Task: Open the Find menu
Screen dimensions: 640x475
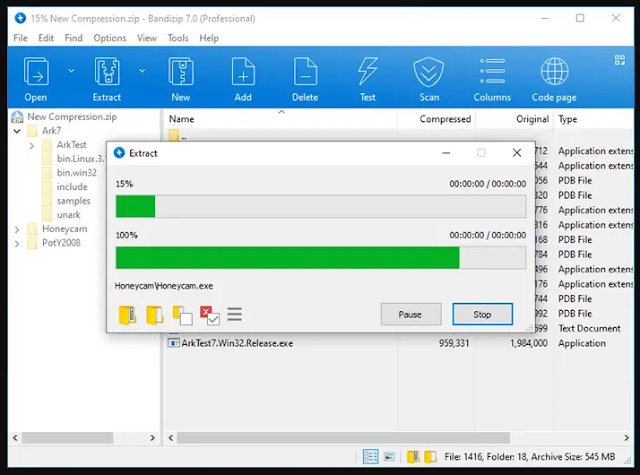Action: 73,38
